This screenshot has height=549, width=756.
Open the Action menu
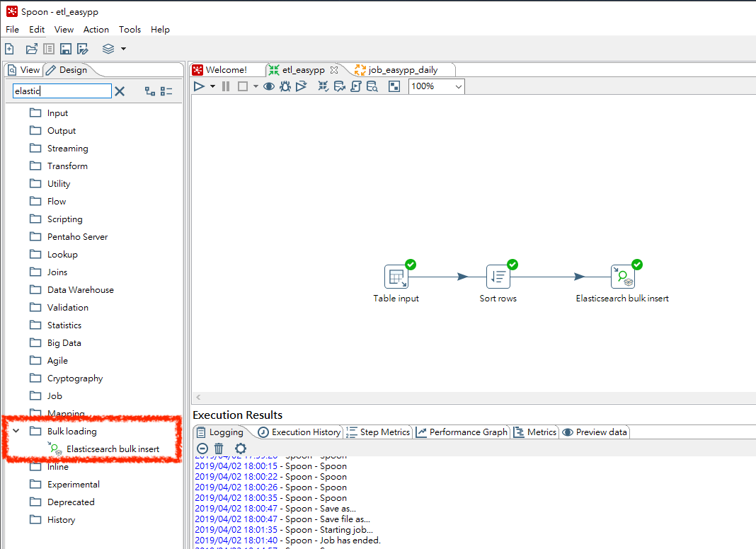click(96, 30)
